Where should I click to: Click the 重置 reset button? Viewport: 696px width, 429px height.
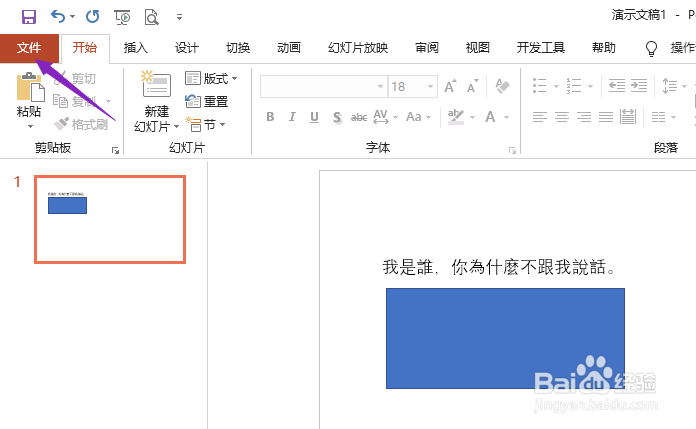[x=206, y=101]
